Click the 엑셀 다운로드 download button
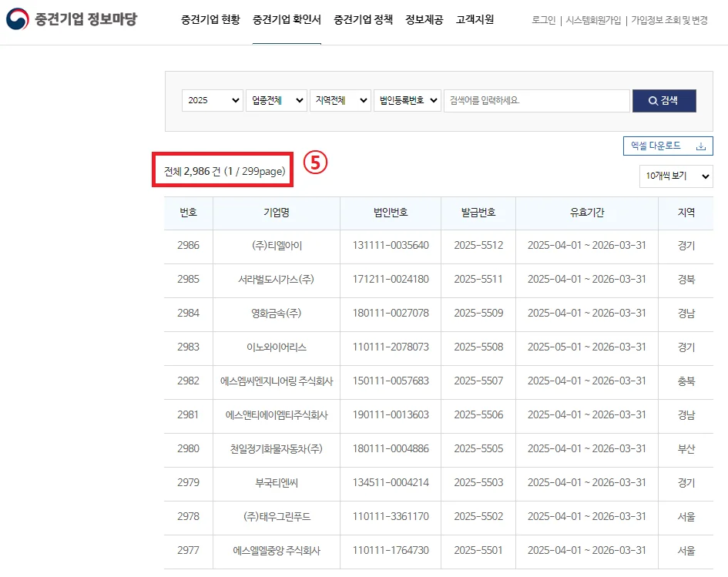 667,146
